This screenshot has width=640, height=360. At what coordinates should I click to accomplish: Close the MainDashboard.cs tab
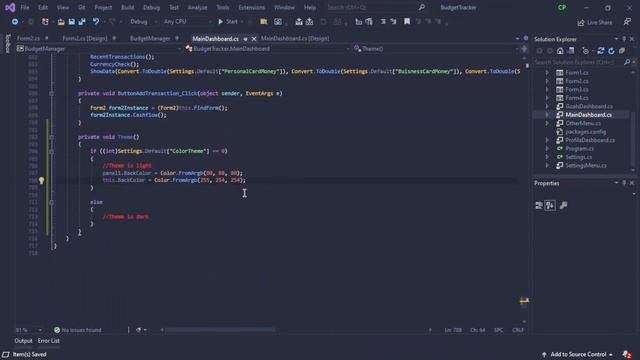pyautogui.click(x=254, y=39)
